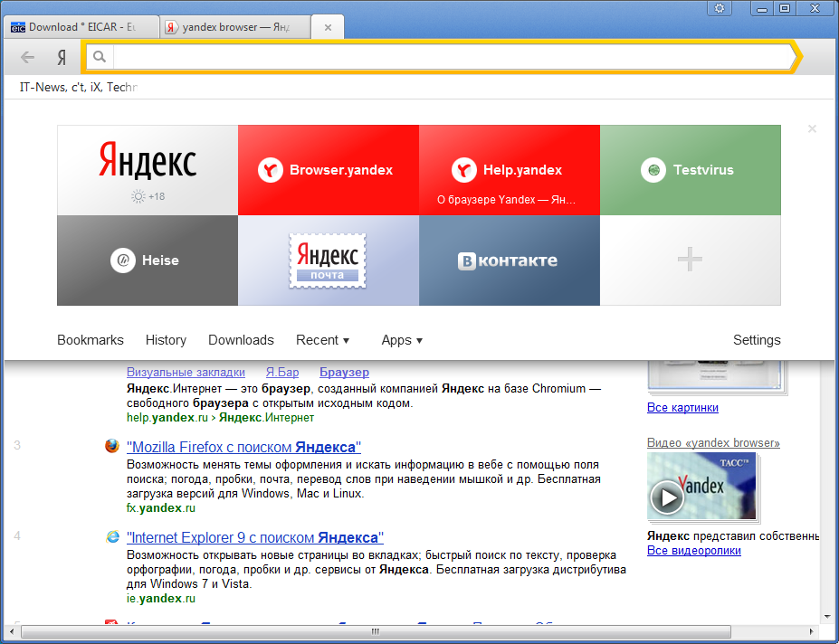The height and width of the screenshot is (644, 839).
Task: Open History
Action: pos(166,340)
